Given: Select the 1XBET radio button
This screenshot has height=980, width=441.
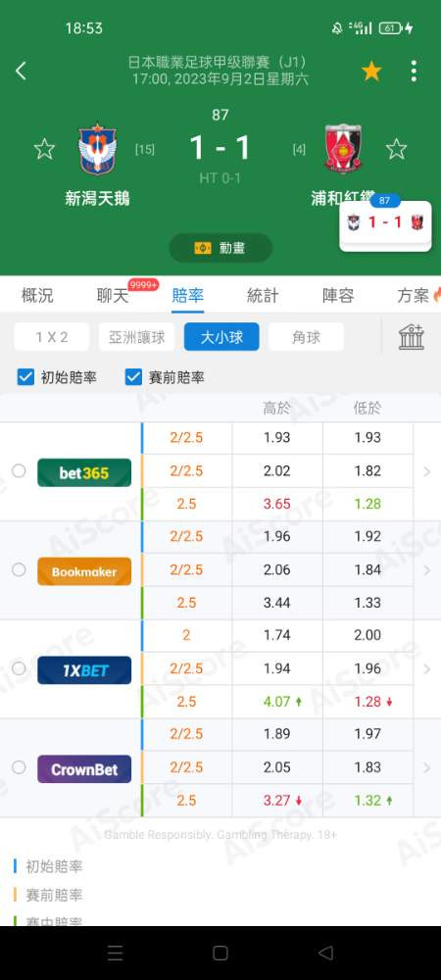Looking at the screenshot, I should pyautogui.click(x=19, y=668).
